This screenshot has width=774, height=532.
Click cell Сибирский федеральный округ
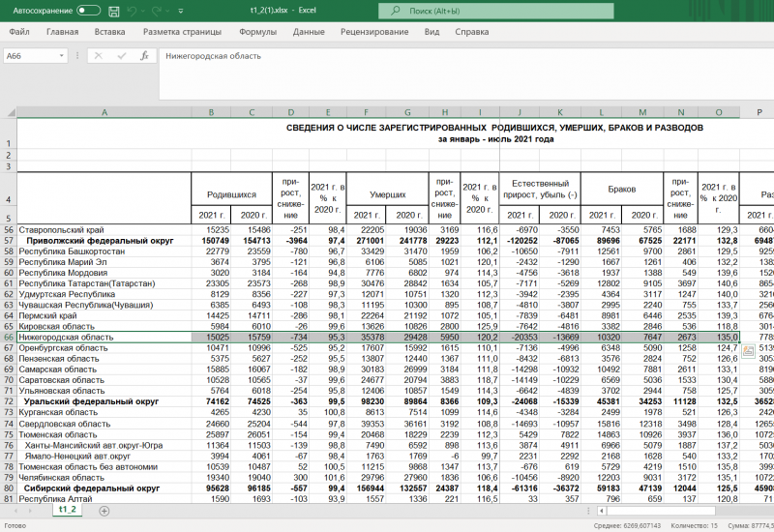pos(104,488)
